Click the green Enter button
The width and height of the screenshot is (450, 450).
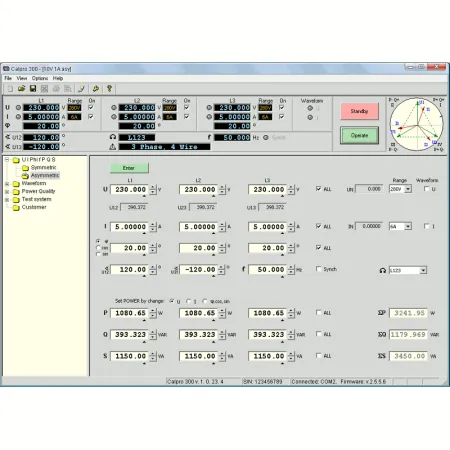pyautogui.click(x=129, y=168)
